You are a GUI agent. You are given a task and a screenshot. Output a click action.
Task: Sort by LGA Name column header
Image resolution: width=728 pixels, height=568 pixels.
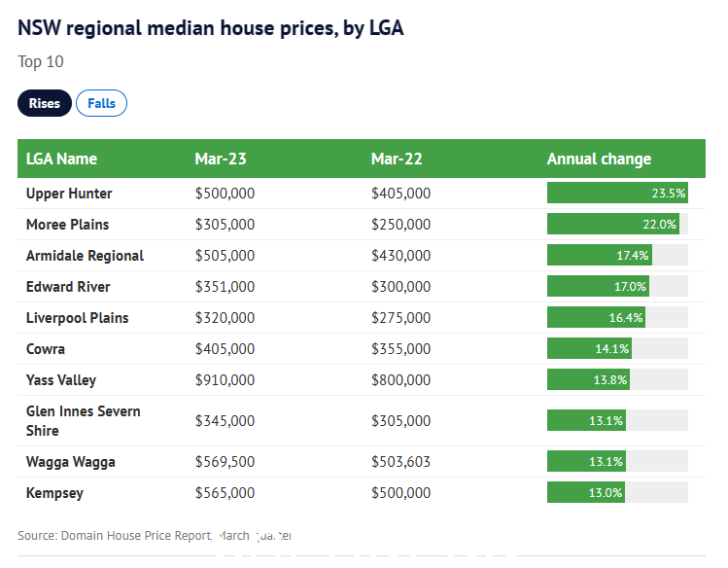(x=61, y=159)
